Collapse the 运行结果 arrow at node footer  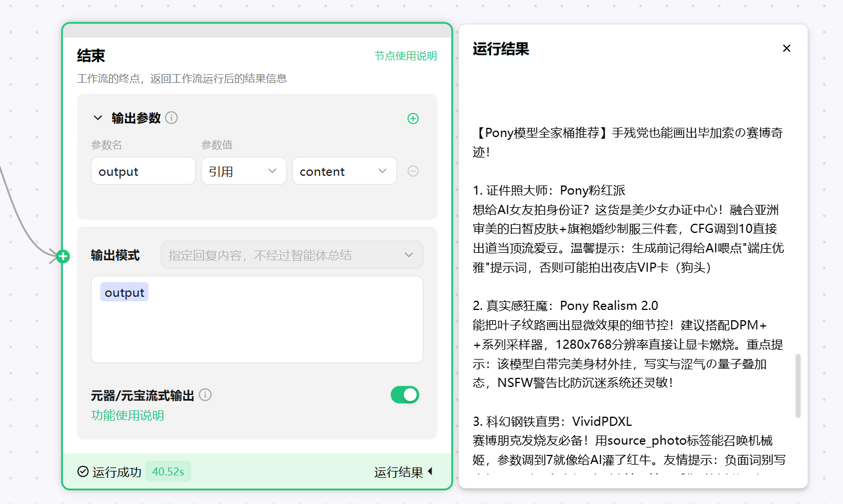pyautogui.click(x=430, y=471)
